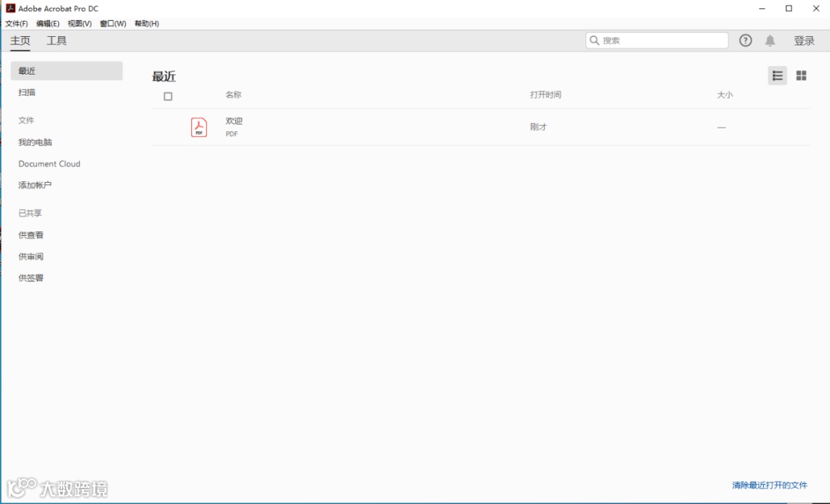Viewport: 830px width, 504px height.
Task: Sort by the 打开时间 column header
Action: click(x=546, y=94)
